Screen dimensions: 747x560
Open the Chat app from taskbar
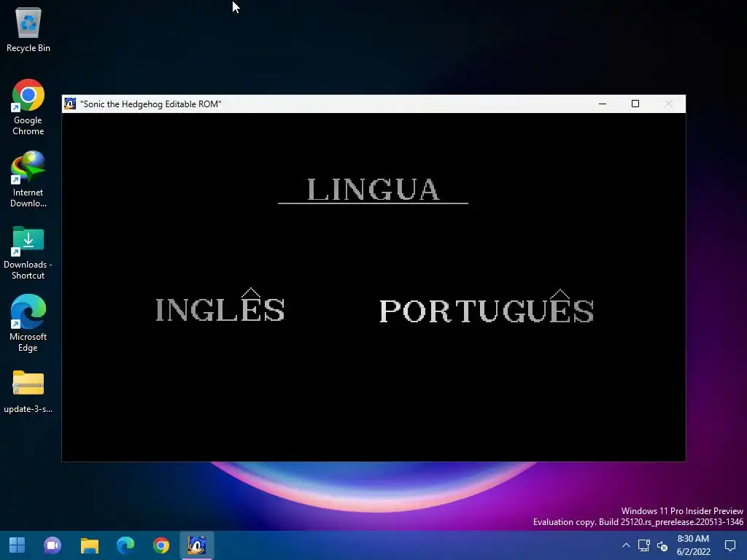click(53, 545)
